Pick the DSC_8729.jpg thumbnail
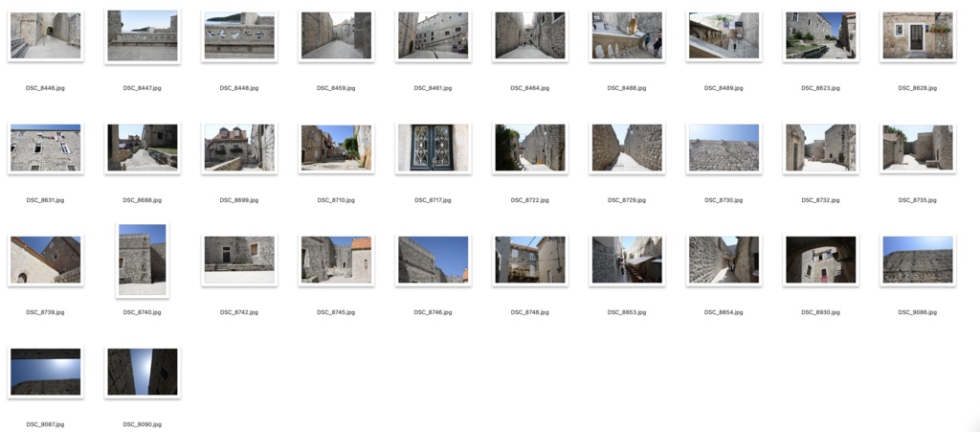Screen dimensions: 980x432 [627, 148]
